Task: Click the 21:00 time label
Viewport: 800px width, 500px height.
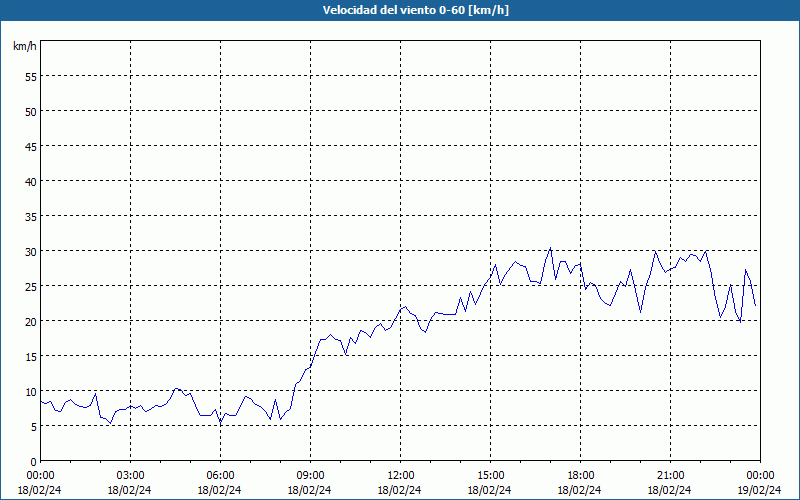Action: 670,476
